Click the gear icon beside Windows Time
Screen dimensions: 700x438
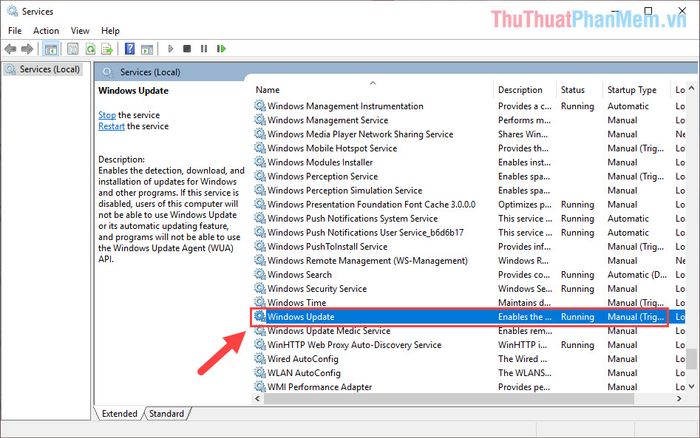pos(260,302)
